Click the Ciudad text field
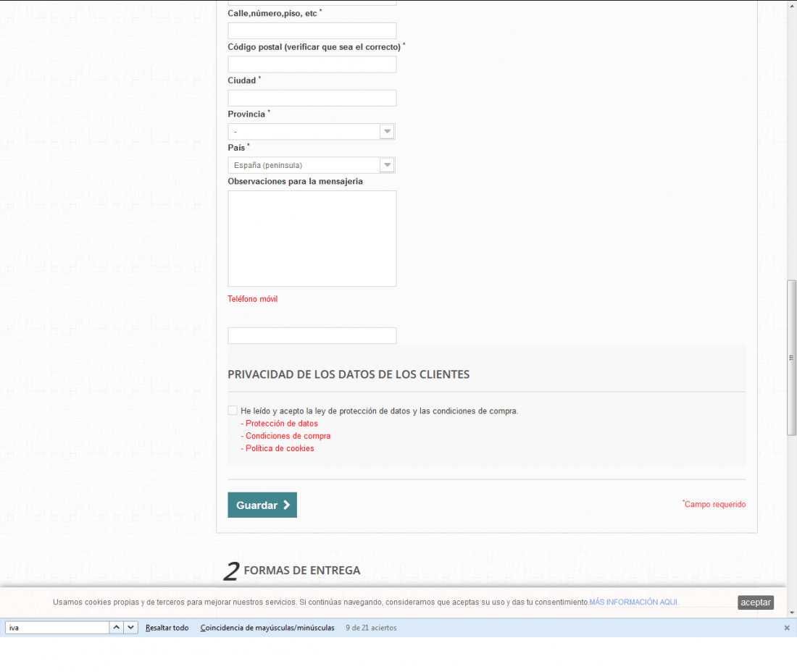The height and width of the screenshot is (672, 797). pos(312,98)
